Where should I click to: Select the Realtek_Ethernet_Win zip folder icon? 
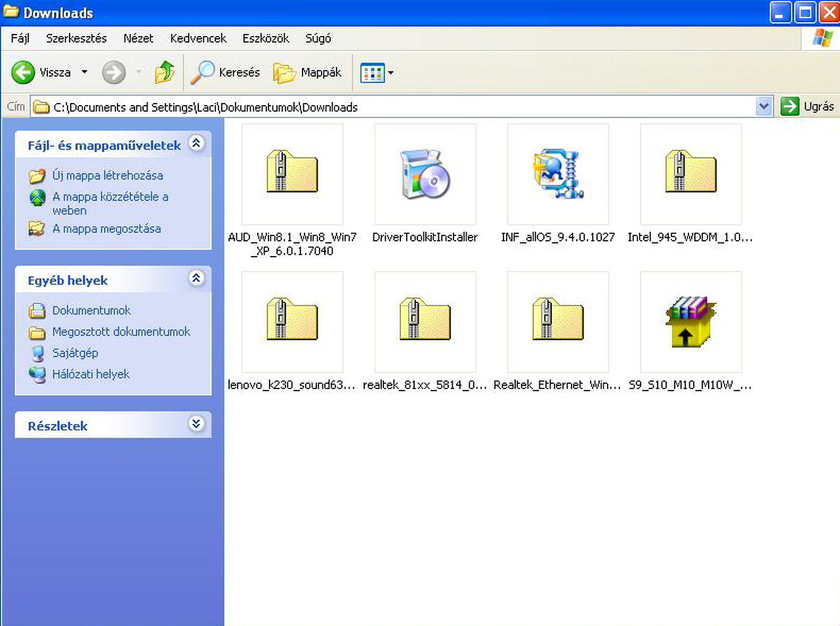[558, 320]
